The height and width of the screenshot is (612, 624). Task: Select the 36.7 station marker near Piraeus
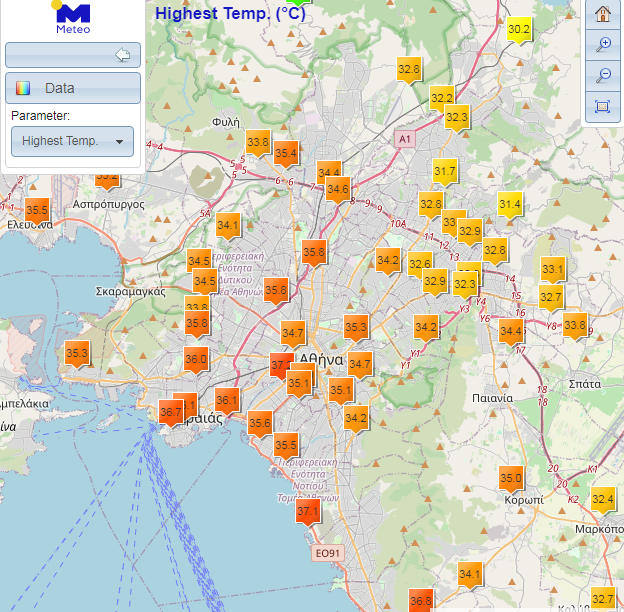tap(171, 412)
